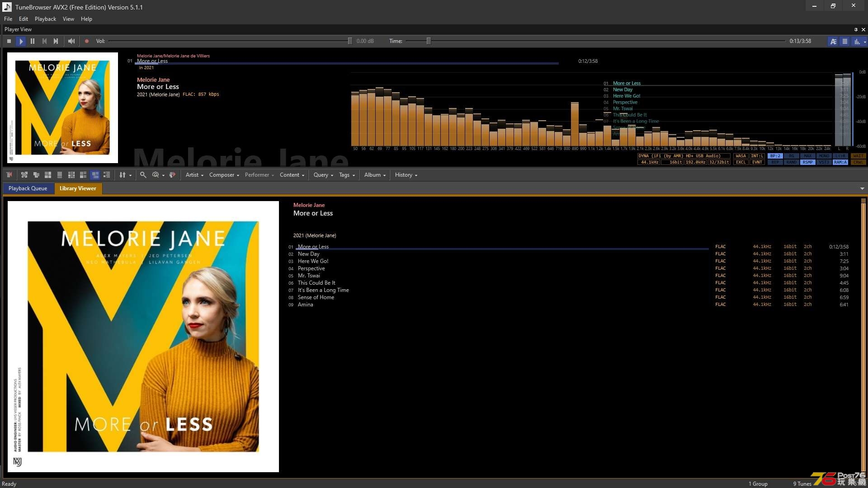Click the red tag marker icon

pyautogui.click(x=172, y=175)
